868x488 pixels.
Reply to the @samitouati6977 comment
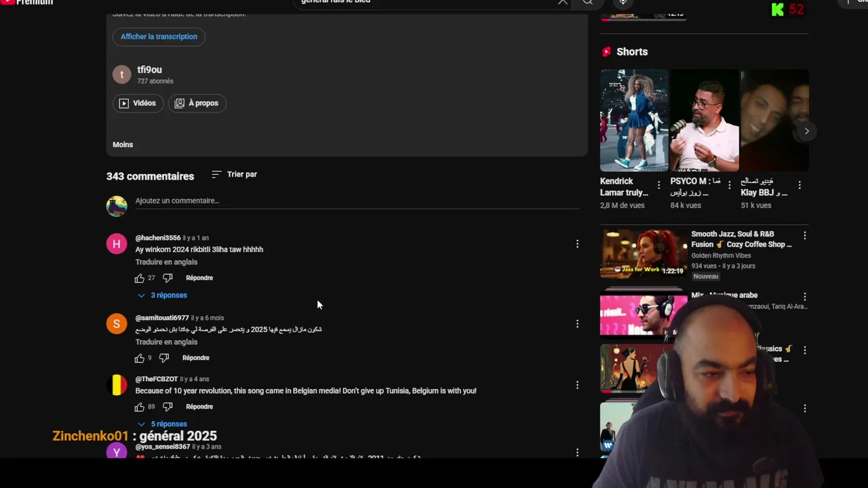(196, 358)
